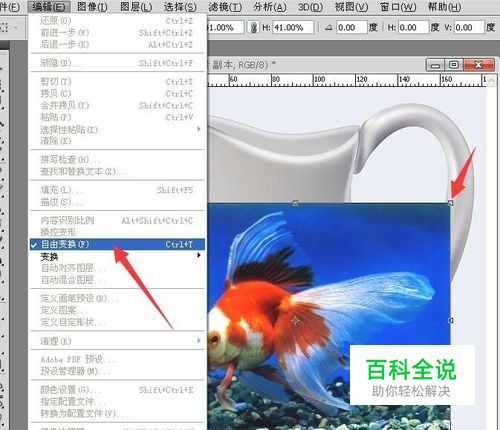500x430 pixels.
Task: Choose 预设管理器(M)... menu entry
Action: 117,371
